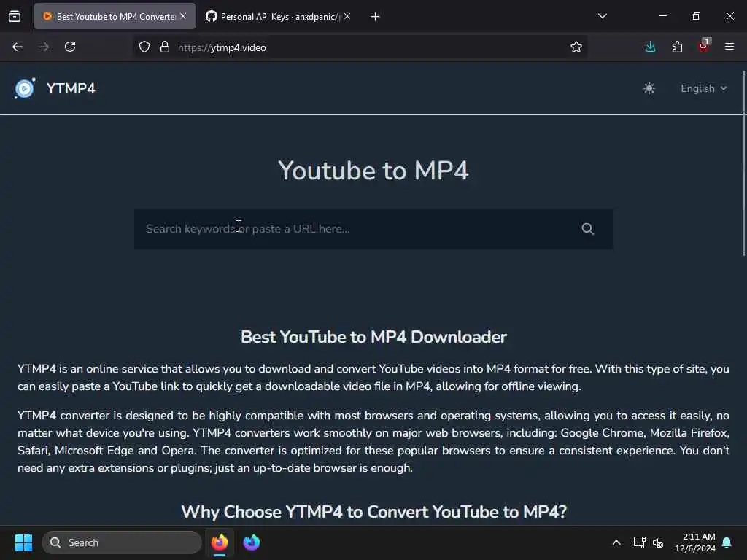
Task: Open the Extensions puzzle icon
Action: [x=677, y=47]
